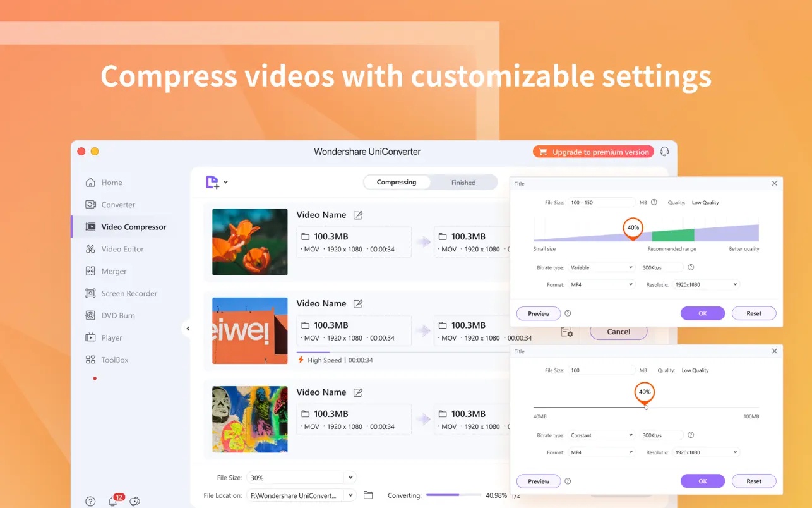Browse output folder icon near File Location
The width and height of the screenshot is (812, 508).
[x=369, y=495]
